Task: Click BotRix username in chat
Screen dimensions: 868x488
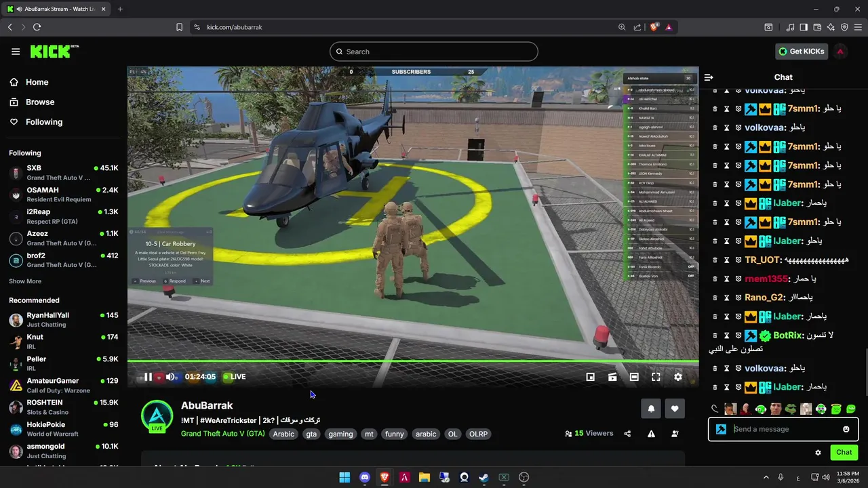Action: 789,335
